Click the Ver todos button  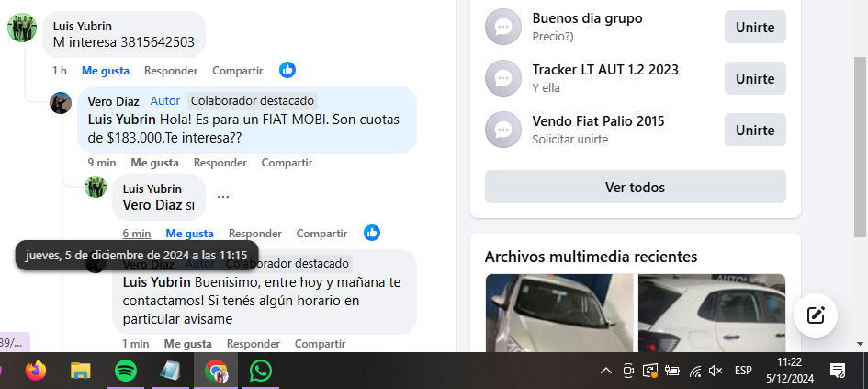pos(635,187)
